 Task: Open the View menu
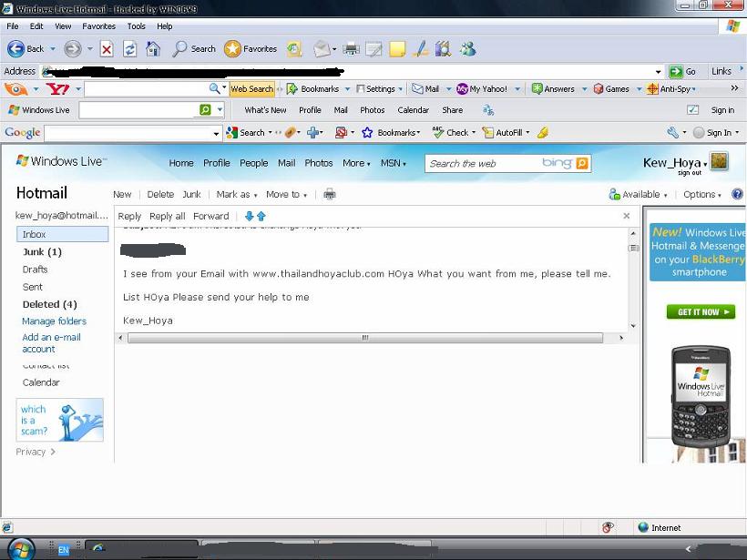pyautogui.click(x=63, y=26)
